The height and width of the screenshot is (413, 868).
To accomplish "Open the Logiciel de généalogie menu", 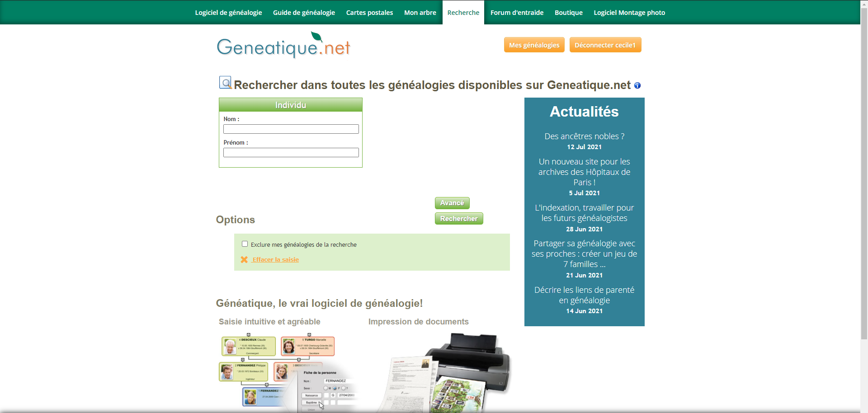I will 228,13.
